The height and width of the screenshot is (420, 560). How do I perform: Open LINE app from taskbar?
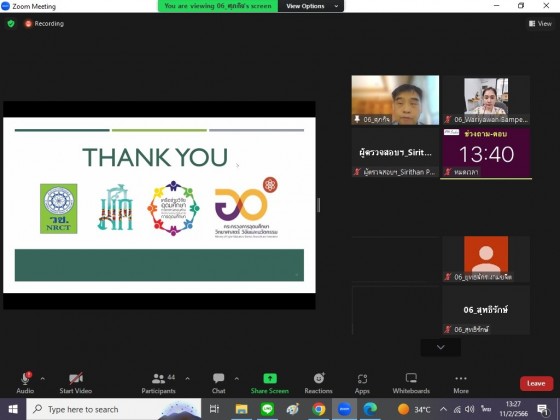pyautogui.click(x=267, y=409)
